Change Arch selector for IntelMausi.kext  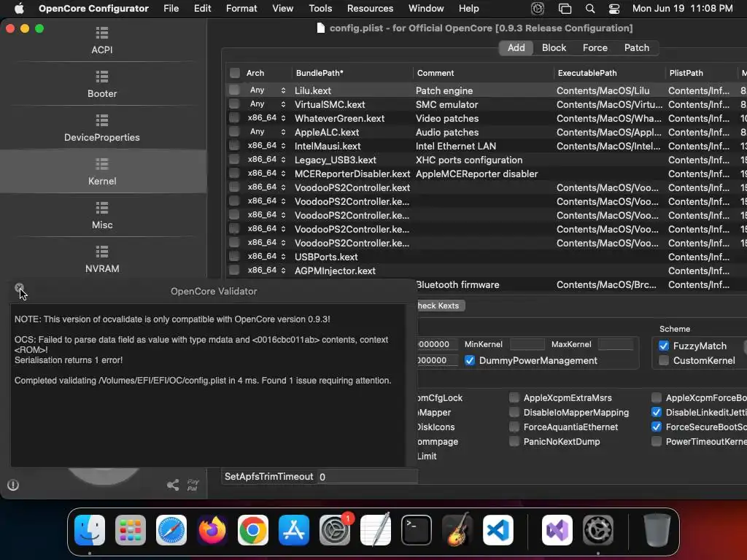pyautogui.click(x=266, y=145)
